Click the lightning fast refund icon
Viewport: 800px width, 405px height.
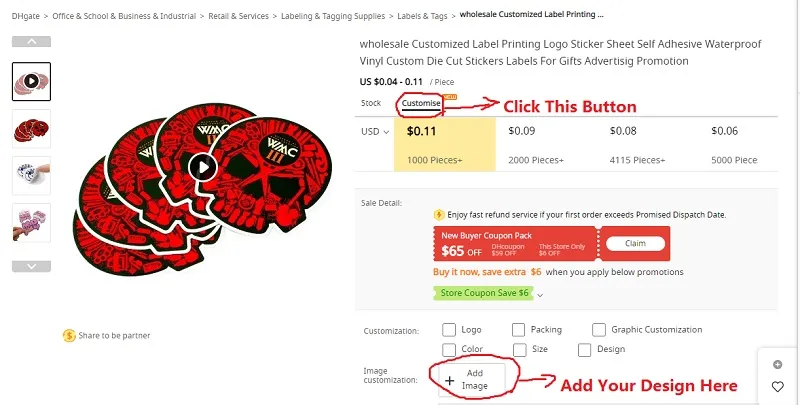coord(439,215)
